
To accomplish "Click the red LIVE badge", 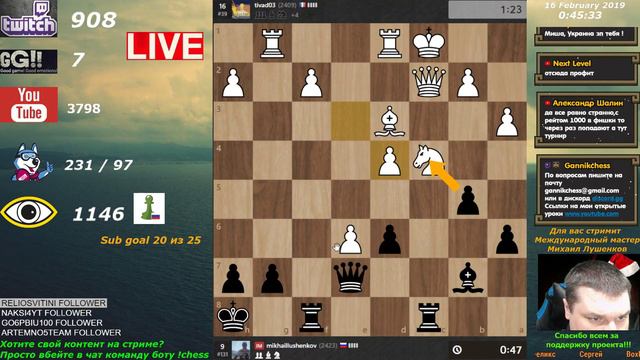I will pyautogui.click(x=165, y=46).
